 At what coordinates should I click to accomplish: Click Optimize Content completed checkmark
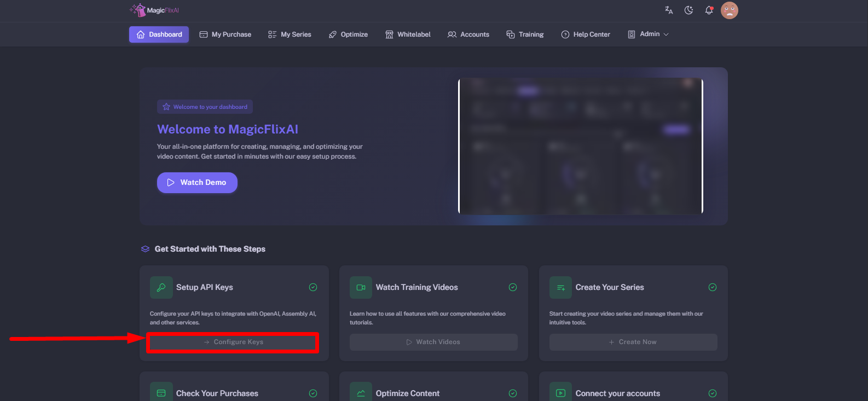click(513, 393)
